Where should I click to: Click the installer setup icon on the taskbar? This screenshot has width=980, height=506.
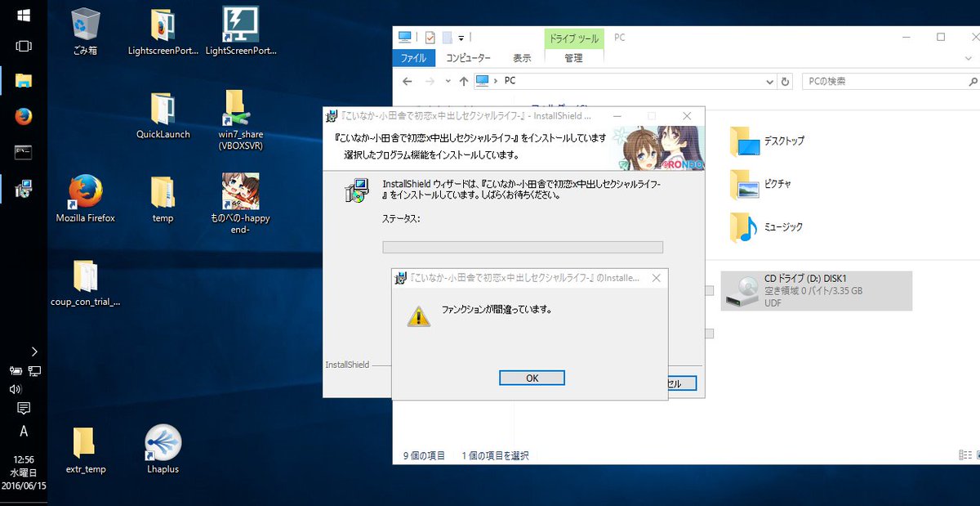[24, 188]
